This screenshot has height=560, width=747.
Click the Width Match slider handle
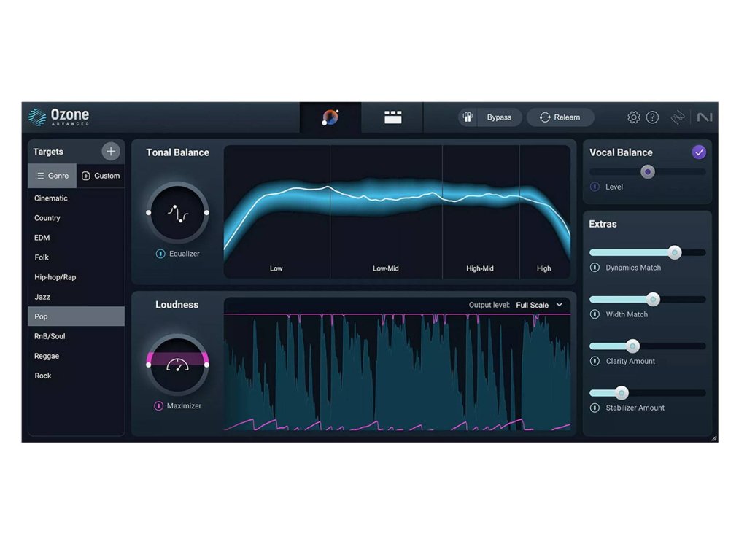coord(653,299)
